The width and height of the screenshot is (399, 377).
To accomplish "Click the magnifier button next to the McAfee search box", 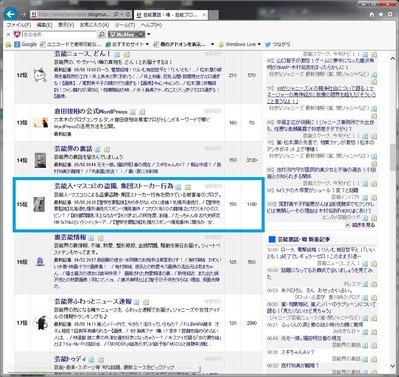I will click(x=101, y=34).
